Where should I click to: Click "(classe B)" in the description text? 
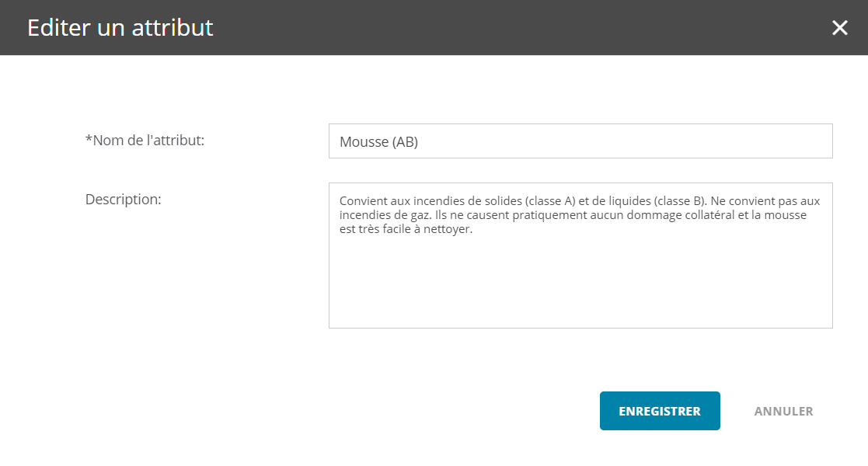[x=678, y=201]
